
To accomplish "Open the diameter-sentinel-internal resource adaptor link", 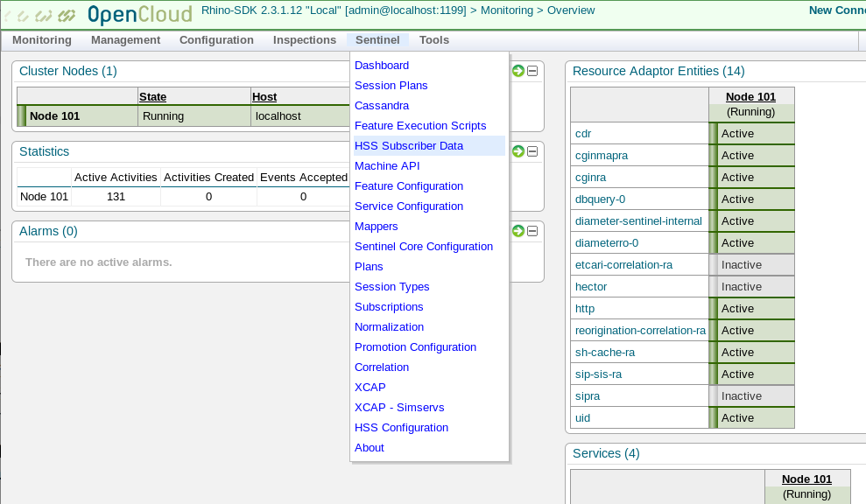I will click(638, 221).
